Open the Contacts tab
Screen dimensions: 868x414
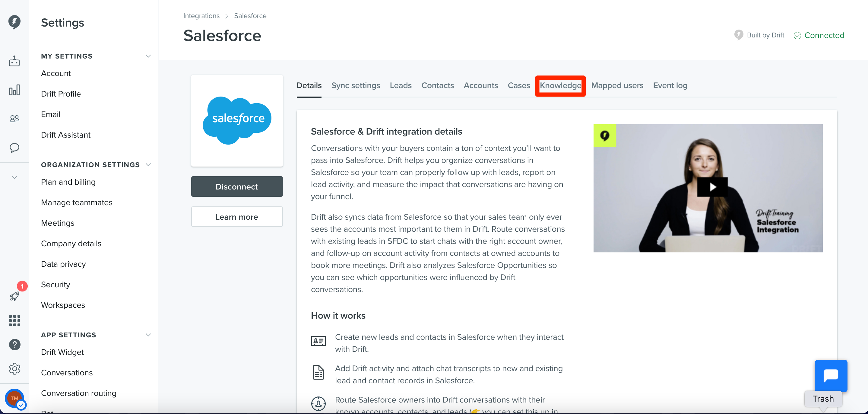(437, 86)
